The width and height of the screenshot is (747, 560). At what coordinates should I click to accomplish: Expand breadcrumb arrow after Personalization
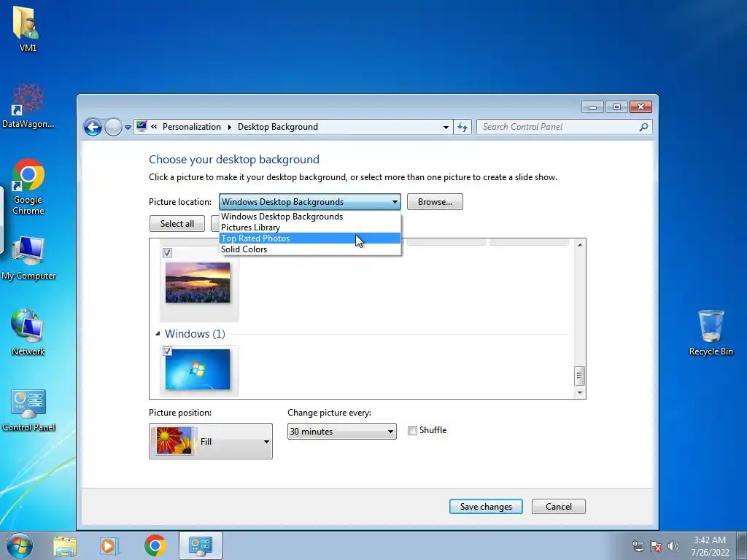[x=229, y=127]
